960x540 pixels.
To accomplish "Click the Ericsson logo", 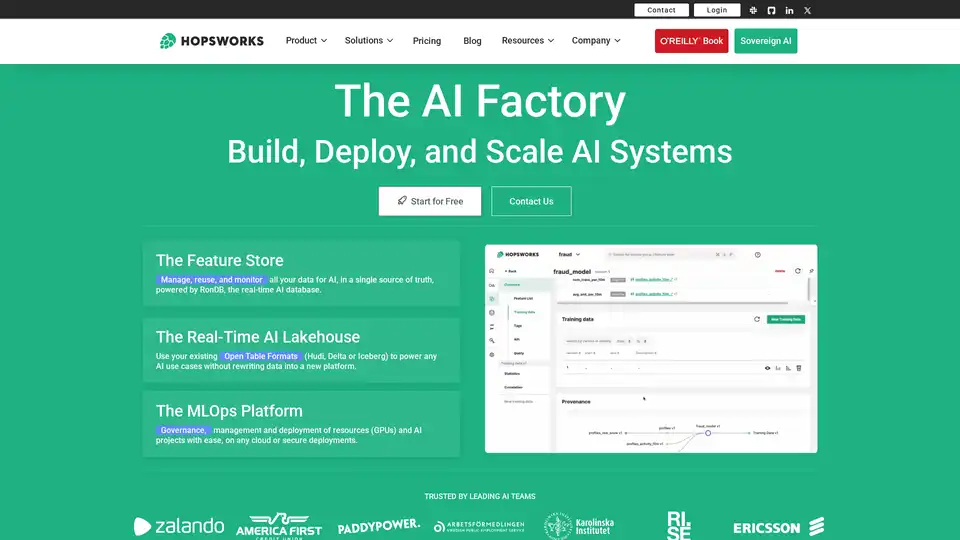I will pos(778,527).
